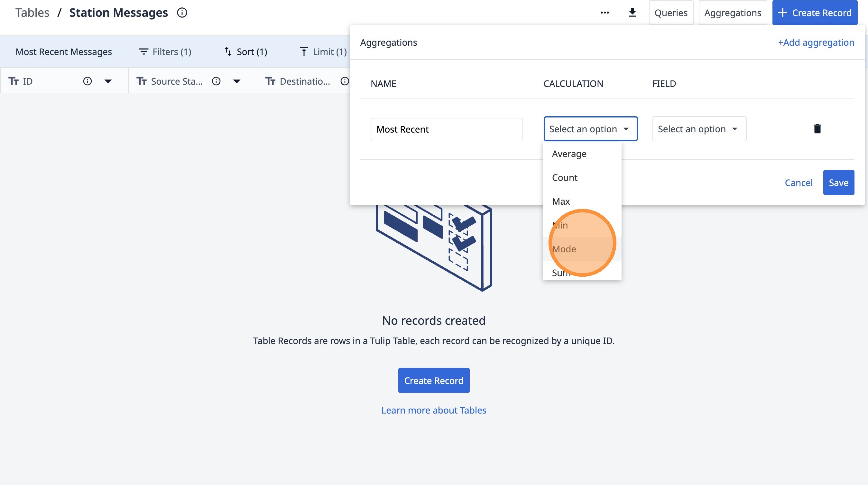Click the ID column info icon
The width and height of the screenshot is (868, 485).
pos(87,81)
